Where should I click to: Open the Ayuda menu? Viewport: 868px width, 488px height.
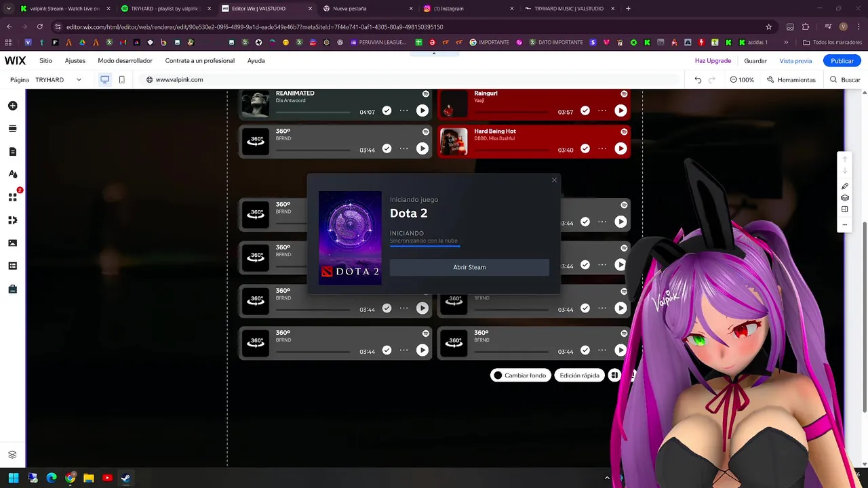tap(256, 61)
